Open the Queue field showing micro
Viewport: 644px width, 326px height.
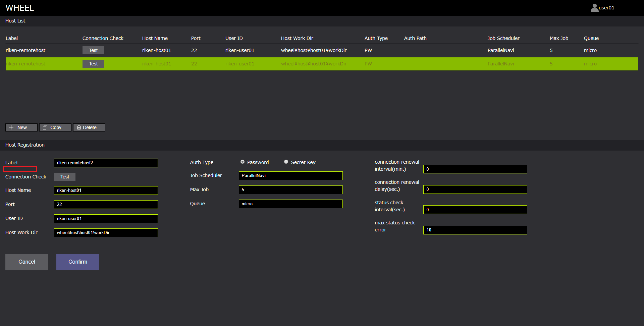pyautogui.click(x=290, y=204)
